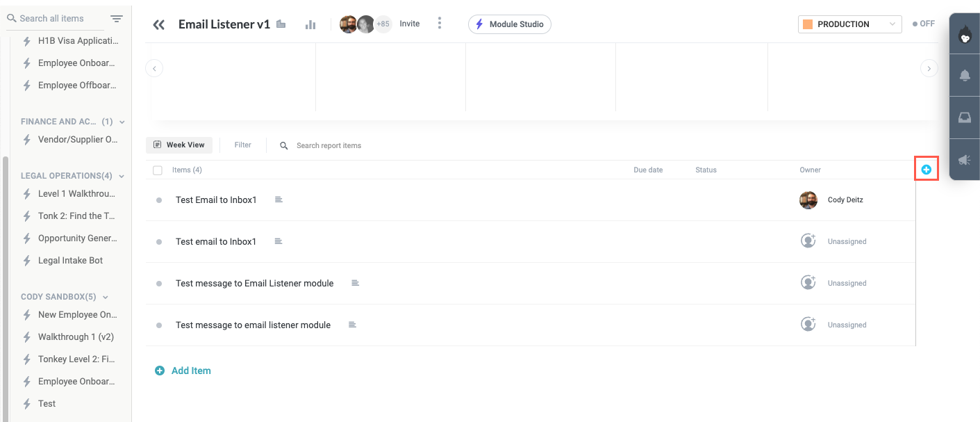Click the building icon next to Email Listener v1
980x422 pixels.
pyautogui.click(x=281, y=23)
